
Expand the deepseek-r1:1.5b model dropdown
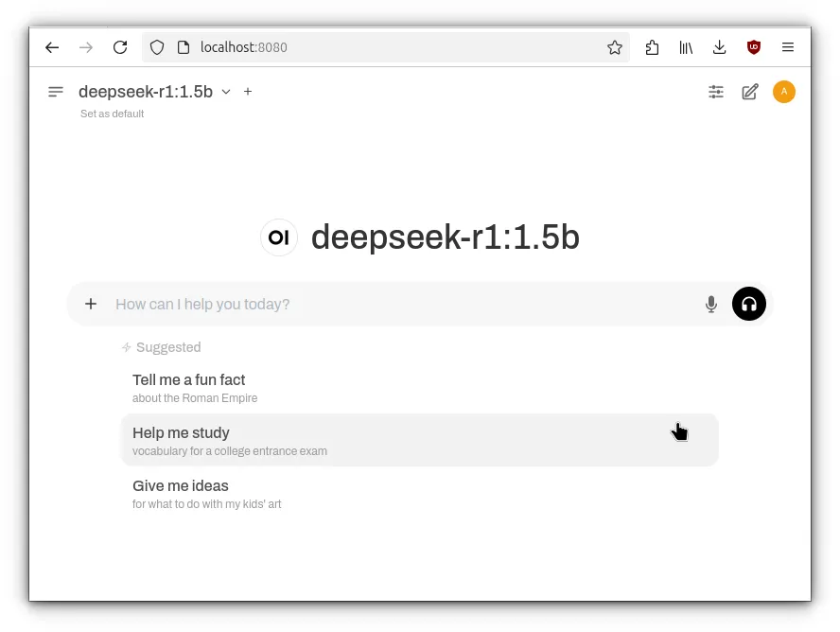pyautogui.click(x=225, y=92)
